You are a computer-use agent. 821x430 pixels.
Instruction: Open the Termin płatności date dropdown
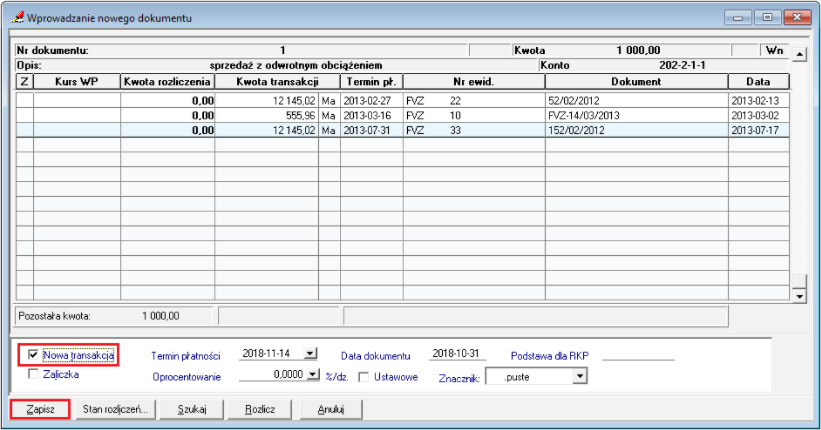click(310, 354)
